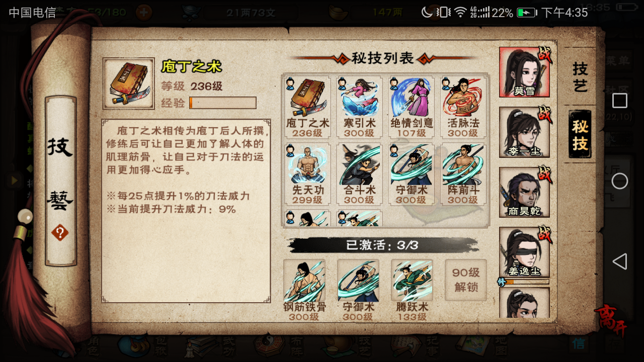The width and height of the screenshot is (644, 362).
Task: Switch to the 技艺 tab
Action: pyautogui.click(x=580, y=77)
